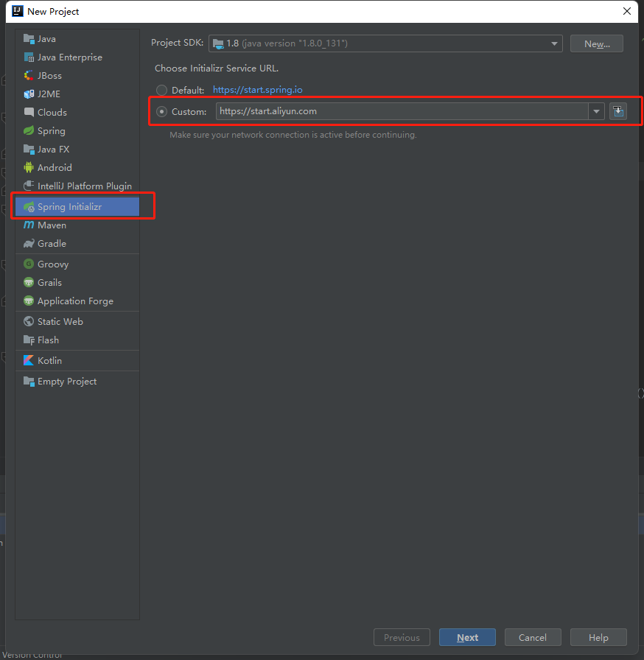The image size is (644, 660).
Task: Select the Gradle project type icon
Action: point(28,243)
